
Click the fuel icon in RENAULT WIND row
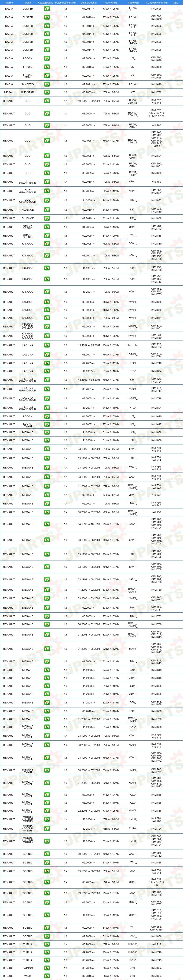click(47, 976)
